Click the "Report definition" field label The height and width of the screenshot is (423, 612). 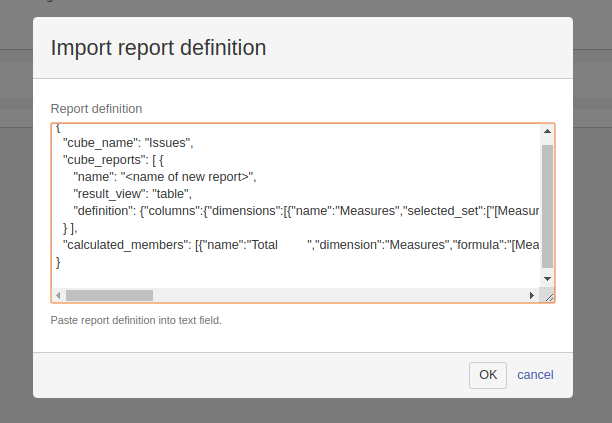click(x=96, y=108)
